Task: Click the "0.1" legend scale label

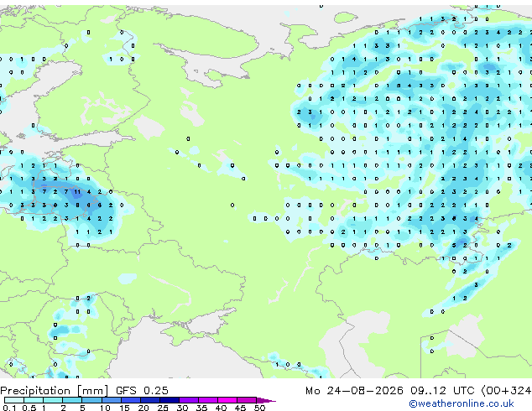Action: (x=9, y=408)
